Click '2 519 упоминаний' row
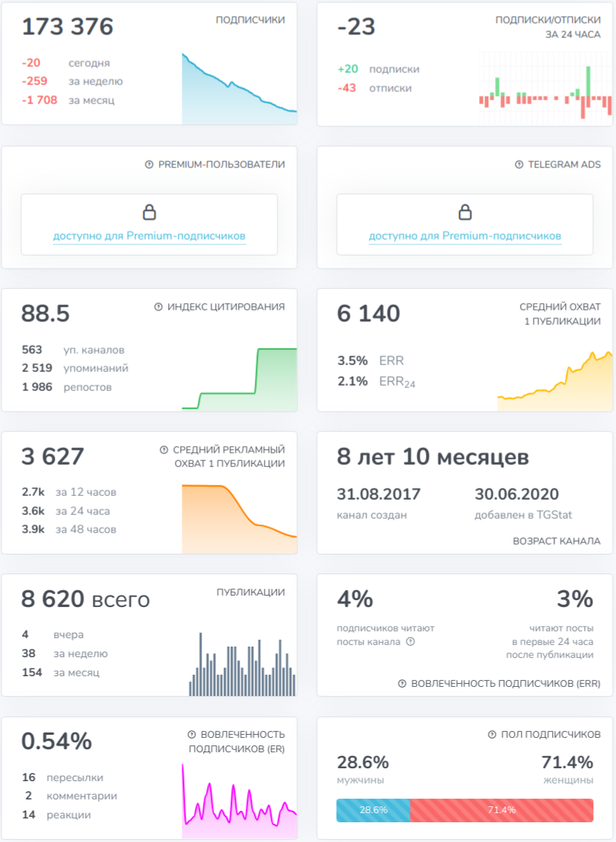Image resolution: width=616 pixels, height=842 pixels. (75, 368)
